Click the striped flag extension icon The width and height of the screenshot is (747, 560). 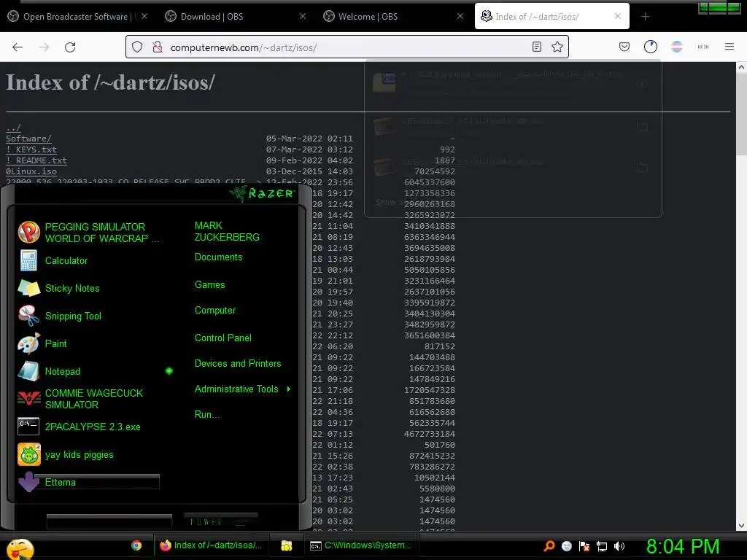(x=676, y=47)
